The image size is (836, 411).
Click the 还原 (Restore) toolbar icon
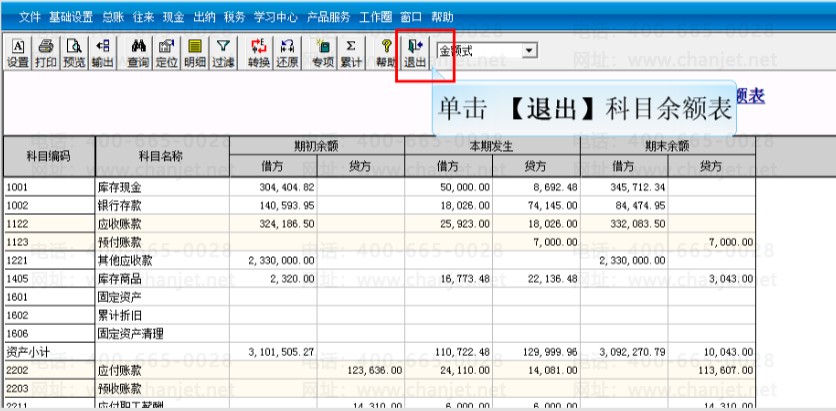[287, 53]
